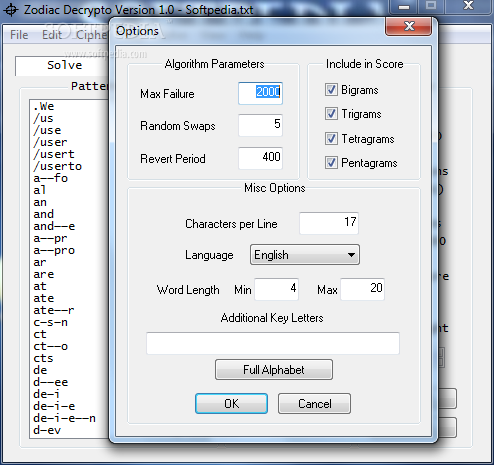Select pattern '/use' in the list
Viewport: 494px width, 465px height.
pyautogui.click(x=47, y=130)
